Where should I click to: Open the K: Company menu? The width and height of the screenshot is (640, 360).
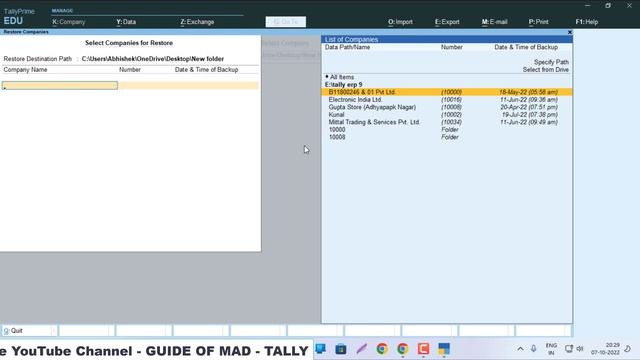click(69, 22)
